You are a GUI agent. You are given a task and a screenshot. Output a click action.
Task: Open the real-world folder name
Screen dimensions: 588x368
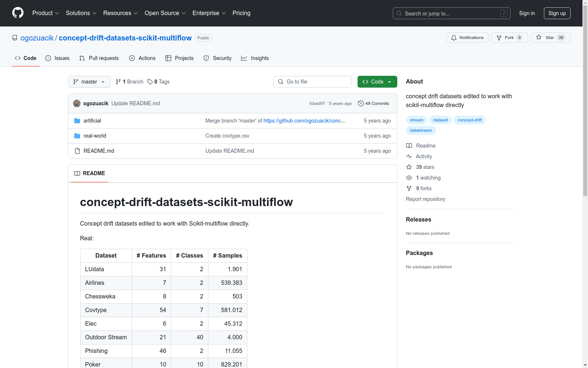95,136
